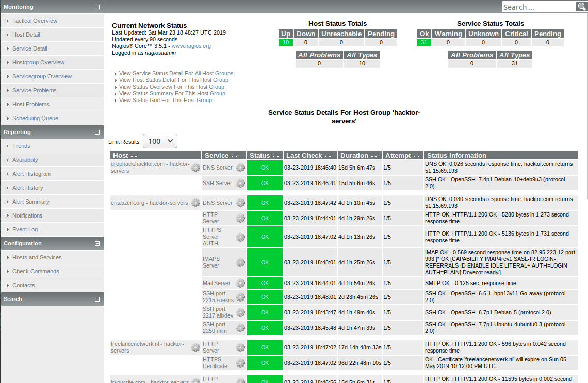Show Service Problems from sidebar
The height and width of the screenshot is (383, 588).
(x=35, y=90)
